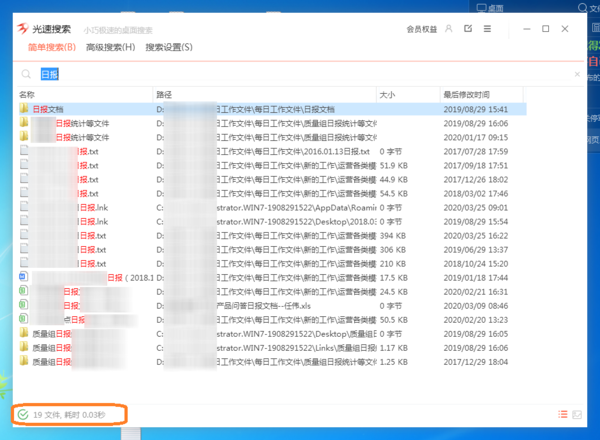
Task: Switch to list view icon at bottom right
Action: (x=562, y=414)
